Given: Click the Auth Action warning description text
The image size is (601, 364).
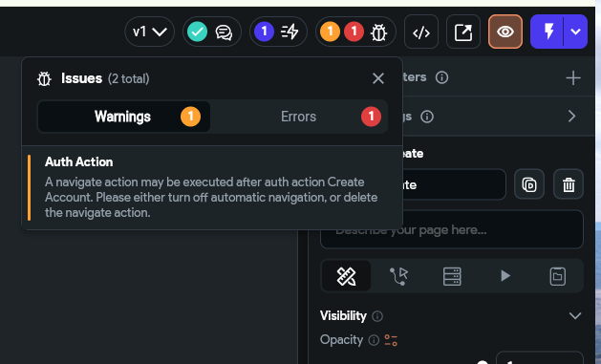Looking at the screenshot, I should pyautogui.click(x=211, y=198).
